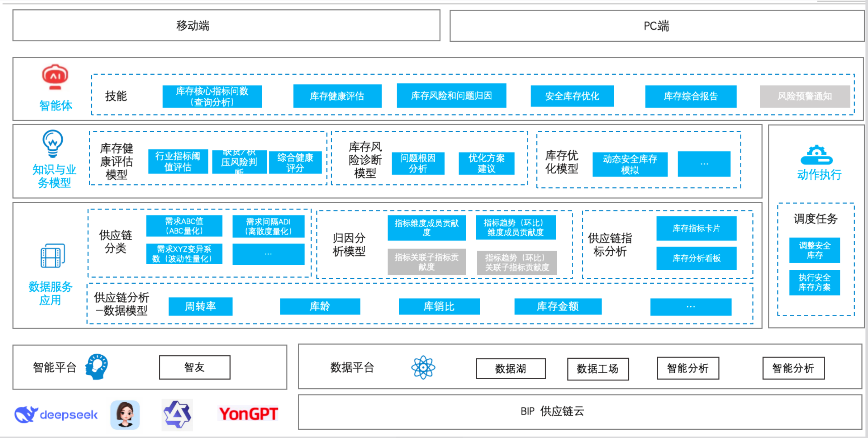Screen dimensions: 868x438
Task: Click the grey 风险预警通知 box
Action: pyautogui.click(x=805, y=96)
